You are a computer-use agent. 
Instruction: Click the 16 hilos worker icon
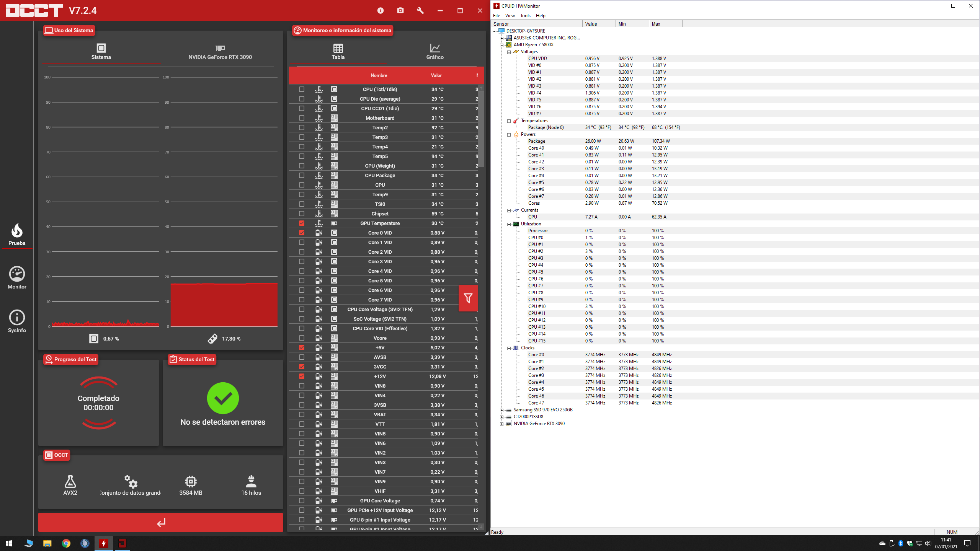(x=251, y=481)
